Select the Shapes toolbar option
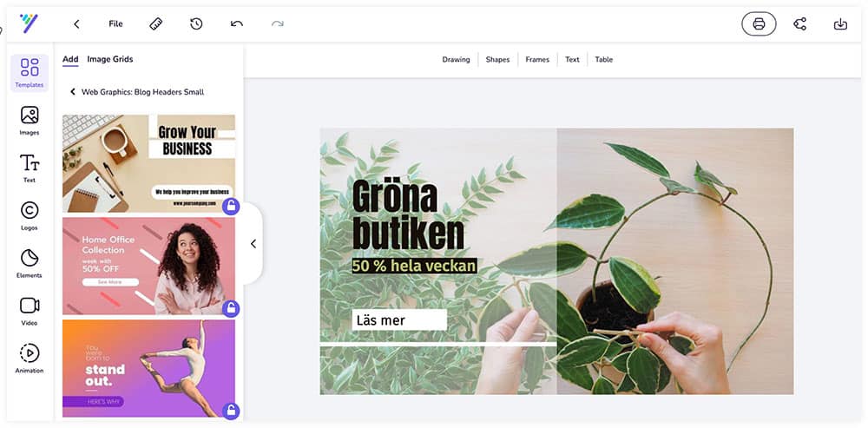This screenshot has width=868, height=428. [497, 59]
